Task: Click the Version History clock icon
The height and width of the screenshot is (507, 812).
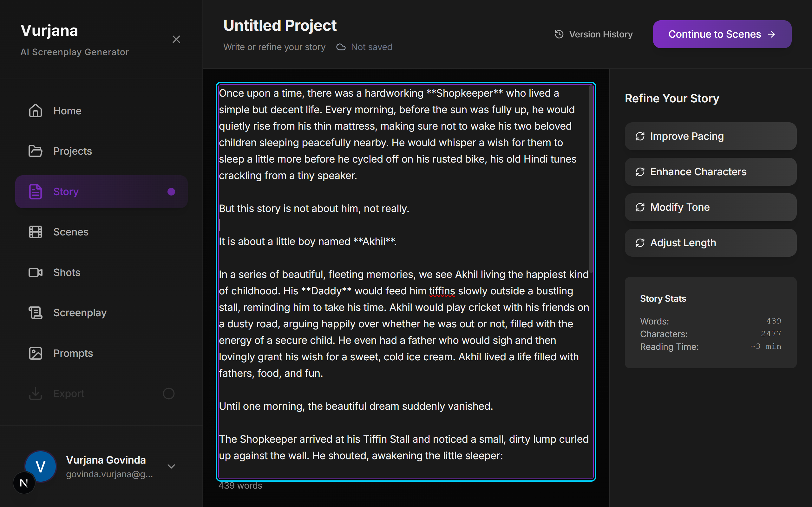Action: (559, 34)
